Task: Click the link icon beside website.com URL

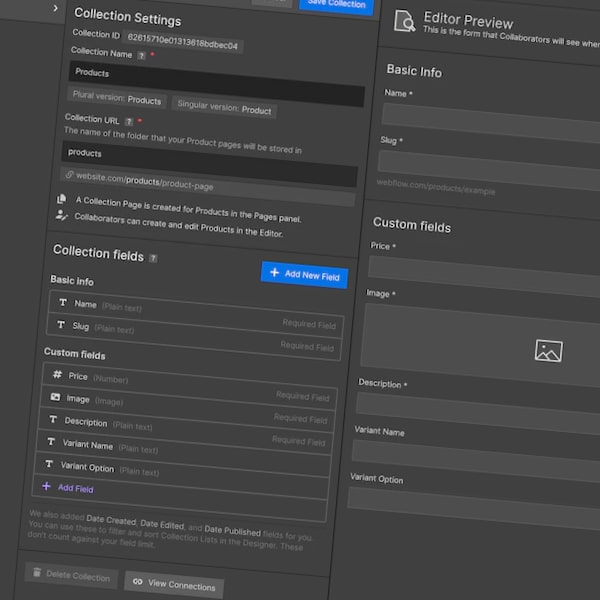Action: click(69, 174)
